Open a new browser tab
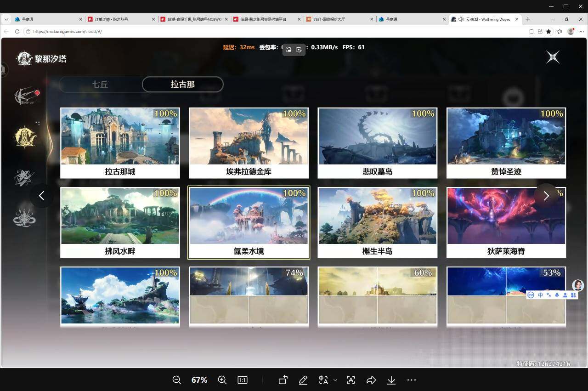 528,19
